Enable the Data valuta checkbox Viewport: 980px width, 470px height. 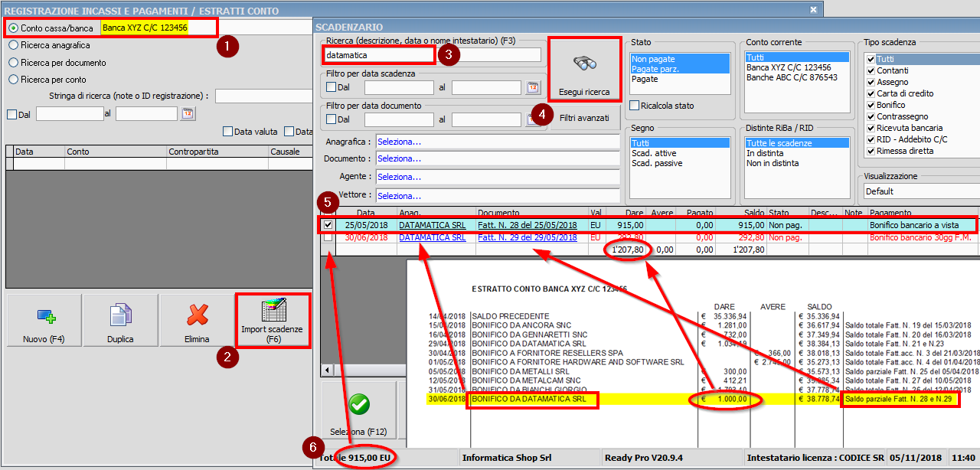[227, 132]
